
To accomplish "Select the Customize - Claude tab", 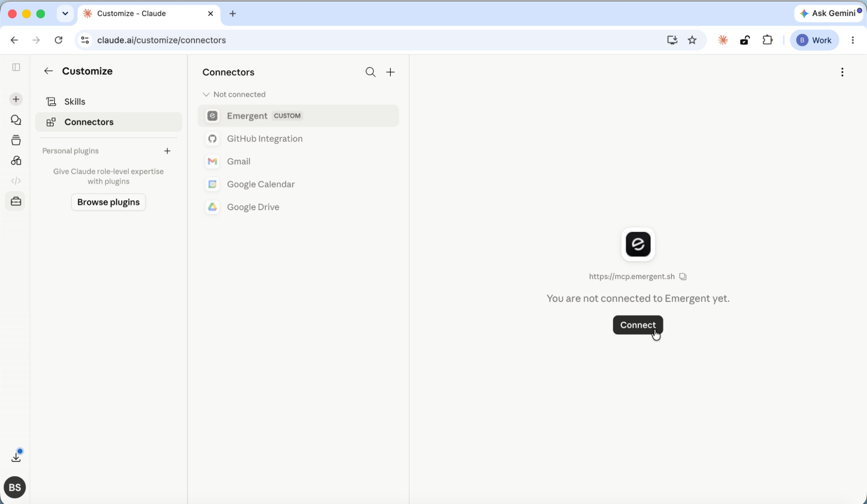I will [x=149, y=13].
